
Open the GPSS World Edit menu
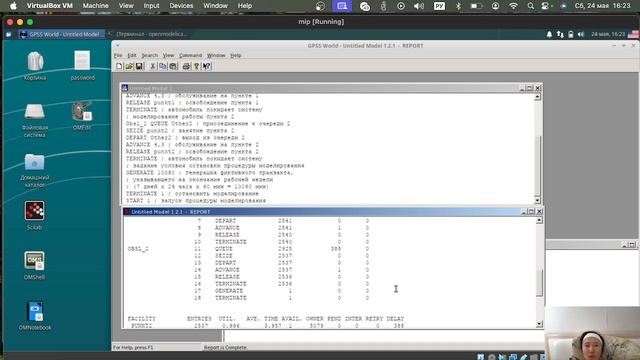tap(131, 55)
